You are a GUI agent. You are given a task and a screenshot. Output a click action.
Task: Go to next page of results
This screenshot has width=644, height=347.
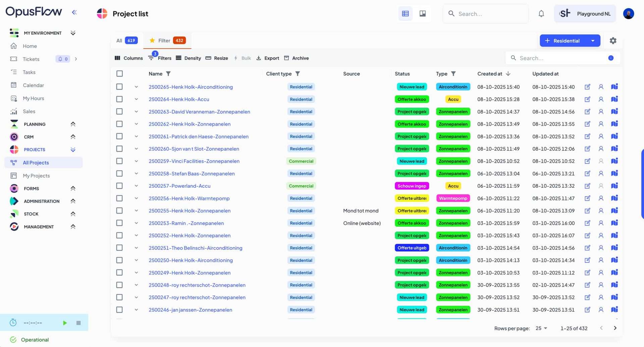coord(615,328)
